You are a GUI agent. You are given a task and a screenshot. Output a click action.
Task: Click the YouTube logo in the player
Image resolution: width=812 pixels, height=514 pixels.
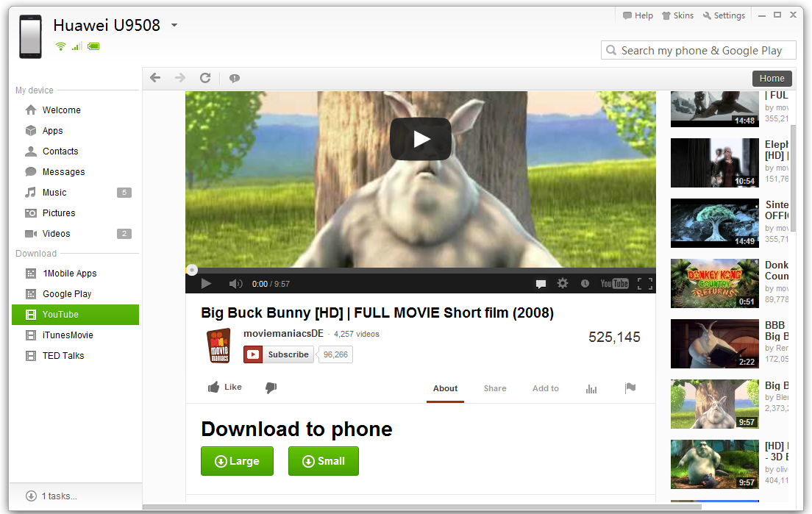click(614, 283)
